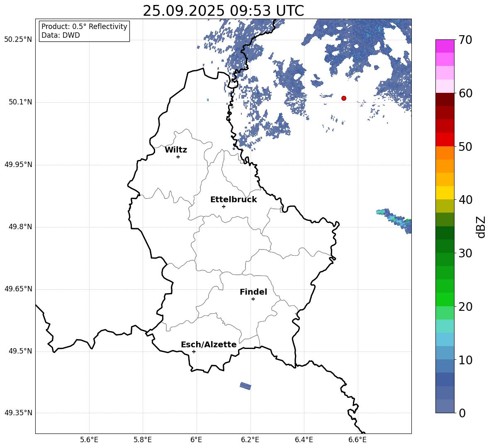Click the Esch/Alzette station label
The image size is (491, 448).
tap(209, 344)
